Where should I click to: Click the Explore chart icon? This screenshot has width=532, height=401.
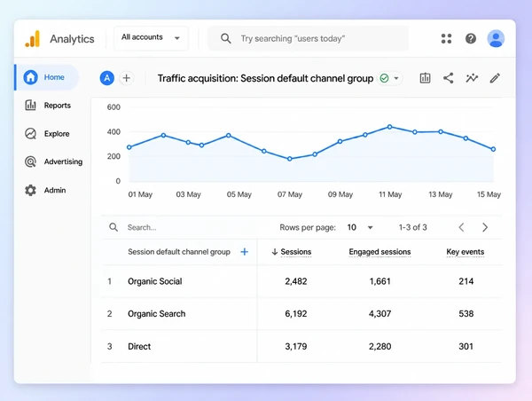(30, 133)
